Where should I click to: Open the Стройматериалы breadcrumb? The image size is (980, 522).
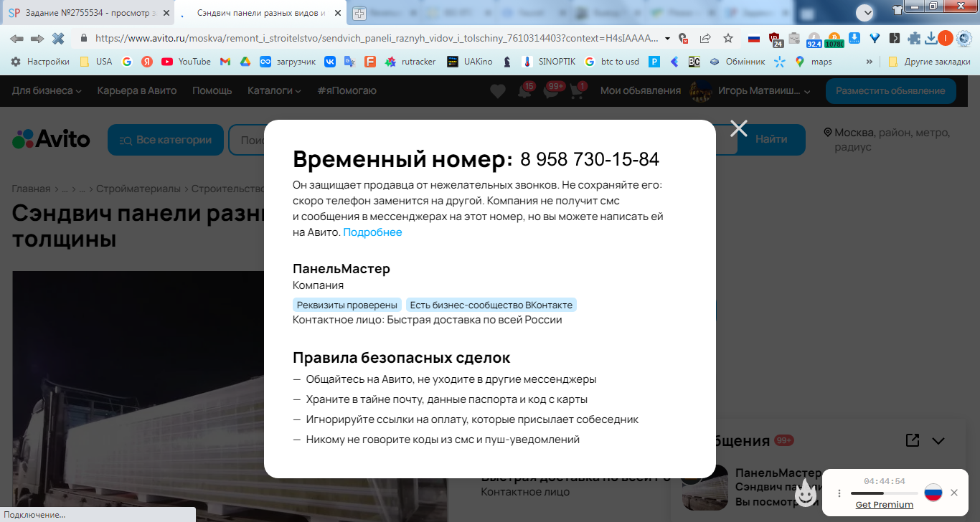tap(138, 189)
